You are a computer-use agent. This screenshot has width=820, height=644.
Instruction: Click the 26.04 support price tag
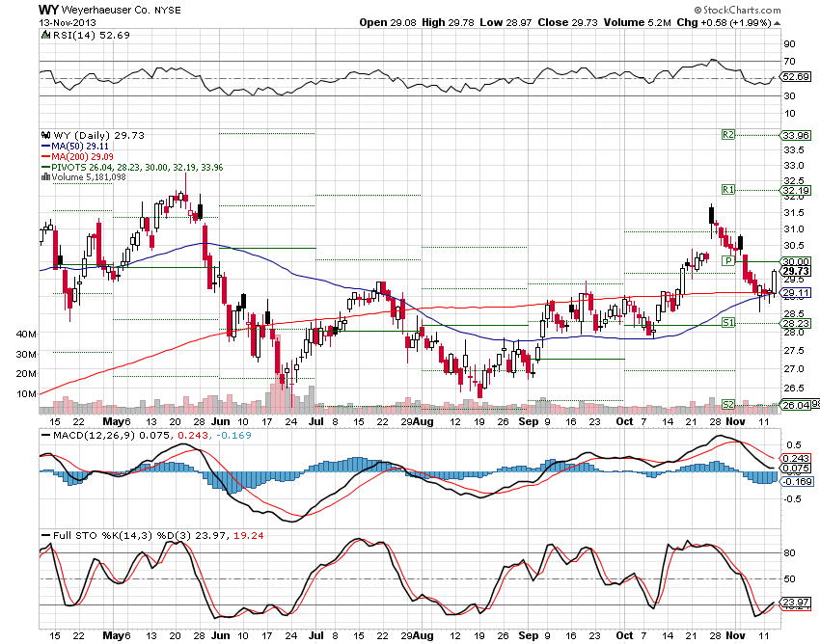pos(796,405)
